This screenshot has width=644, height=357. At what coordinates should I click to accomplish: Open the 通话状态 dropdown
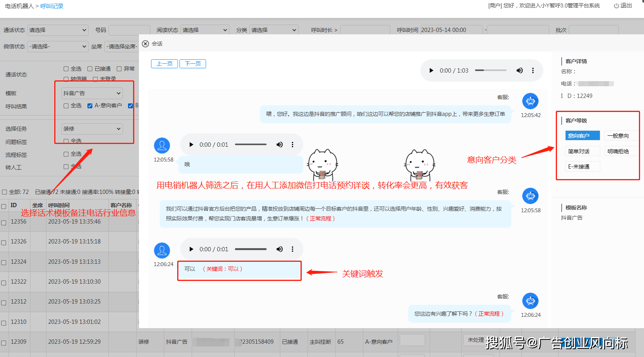pos(58,30)
